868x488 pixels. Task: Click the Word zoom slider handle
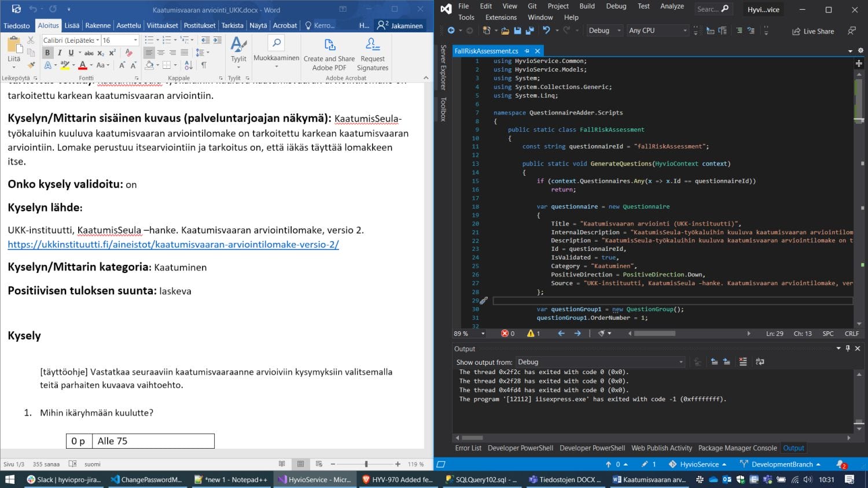pyautogui.click(x=366, y=464)
